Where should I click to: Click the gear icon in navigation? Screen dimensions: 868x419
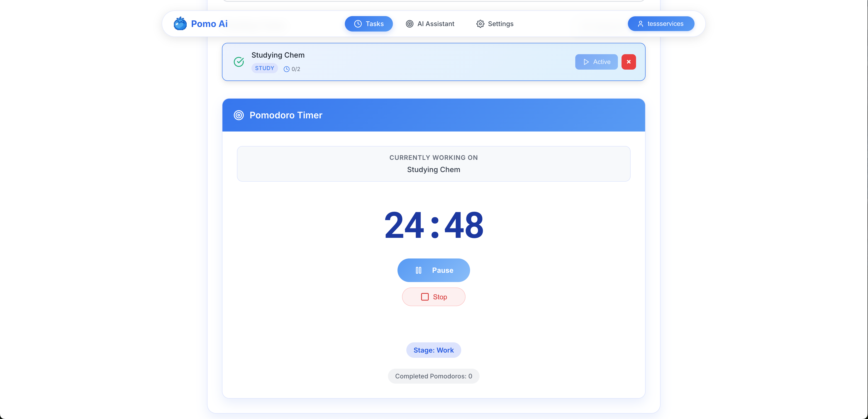(x=480, y=24)
